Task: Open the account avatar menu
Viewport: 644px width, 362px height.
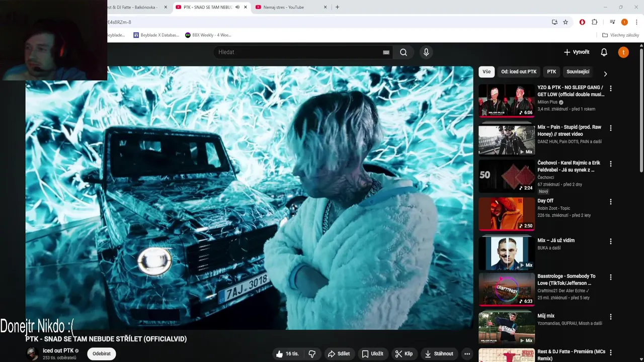Action: coord(623,52)
